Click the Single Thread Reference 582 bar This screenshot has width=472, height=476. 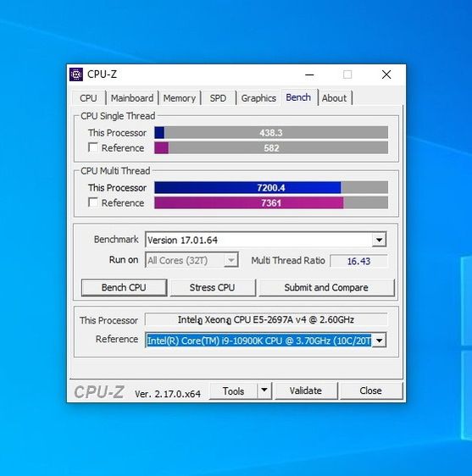[271, 148]
